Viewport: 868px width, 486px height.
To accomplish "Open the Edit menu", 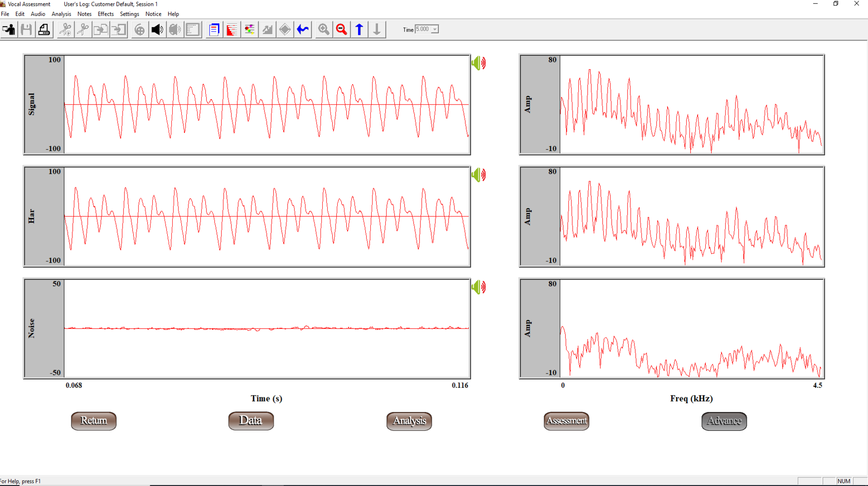I will coord(20,14).
